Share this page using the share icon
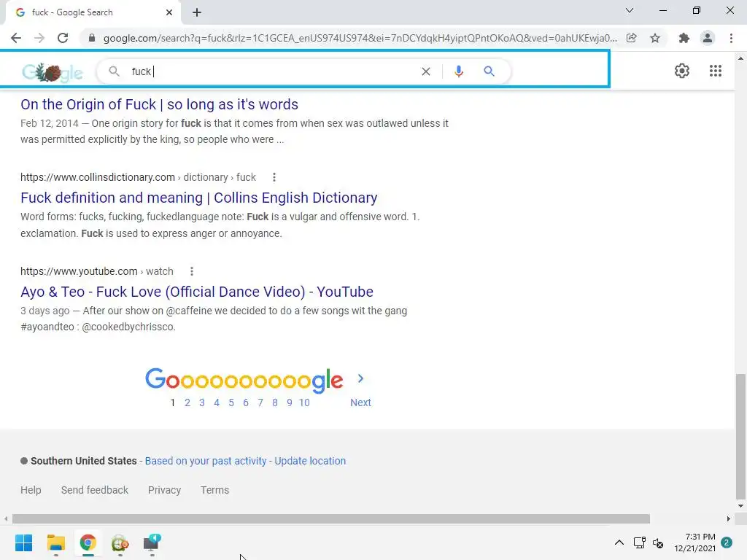This screenshot has width=747, height=560. click(631, 38)
